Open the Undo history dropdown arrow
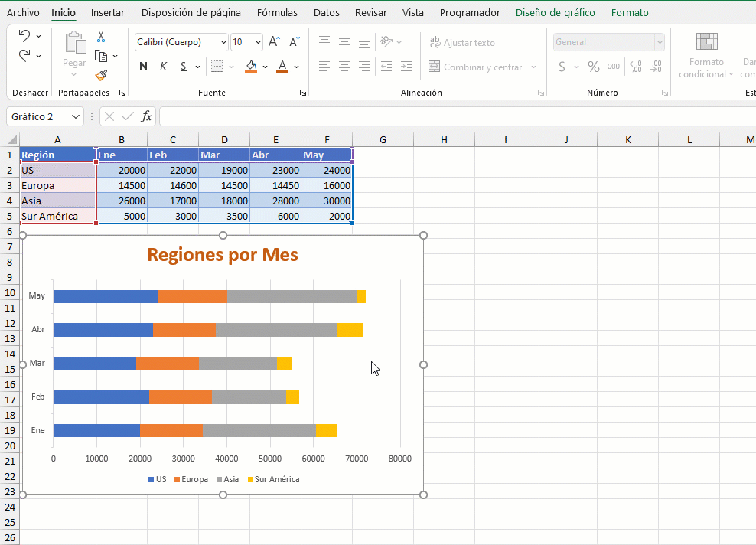Screen dimensions: 756x545 [x=38, y=36]
